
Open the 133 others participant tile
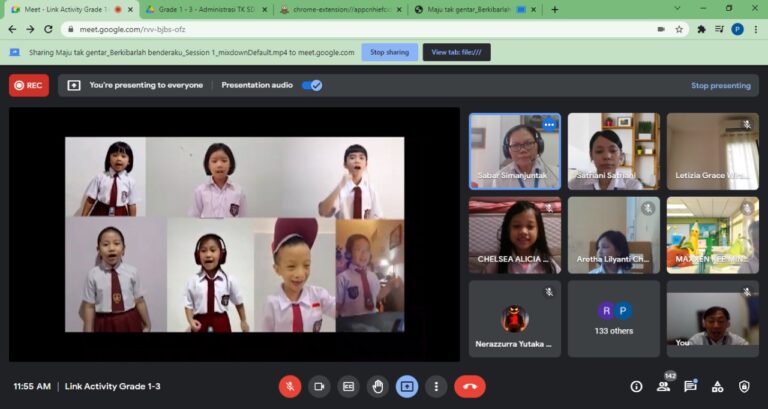click(x=614, y=319)
